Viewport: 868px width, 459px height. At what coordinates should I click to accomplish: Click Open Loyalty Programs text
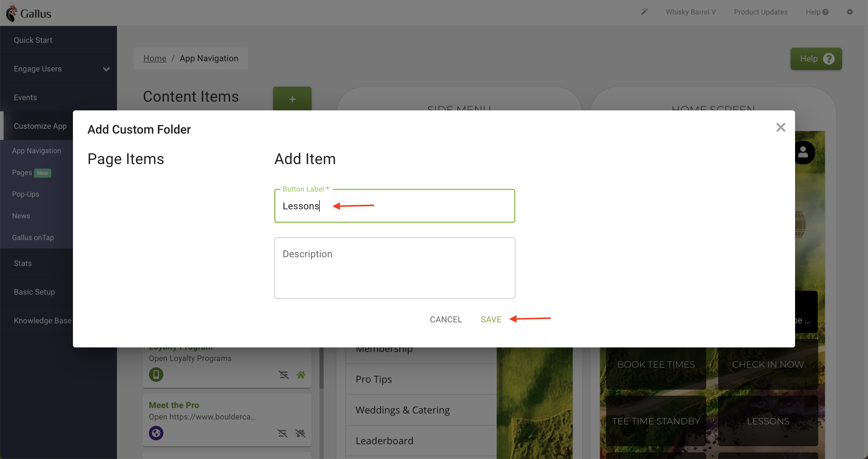[190, 358]
